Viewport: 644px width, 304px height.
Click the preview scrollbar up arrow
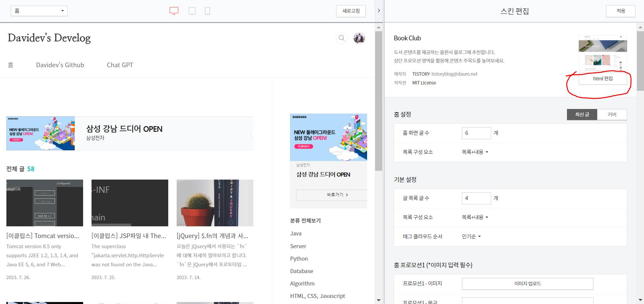(379, 27)
